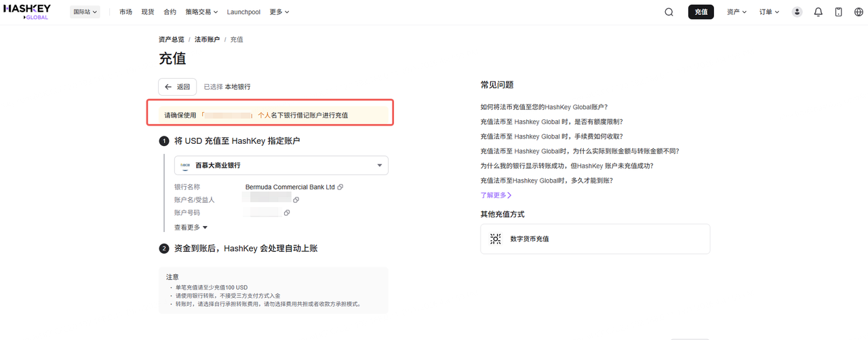868x340 pixels.
Task: Go to 资产总览 breadcrumb
Action: pyautogui.click(x=171, y=39)
